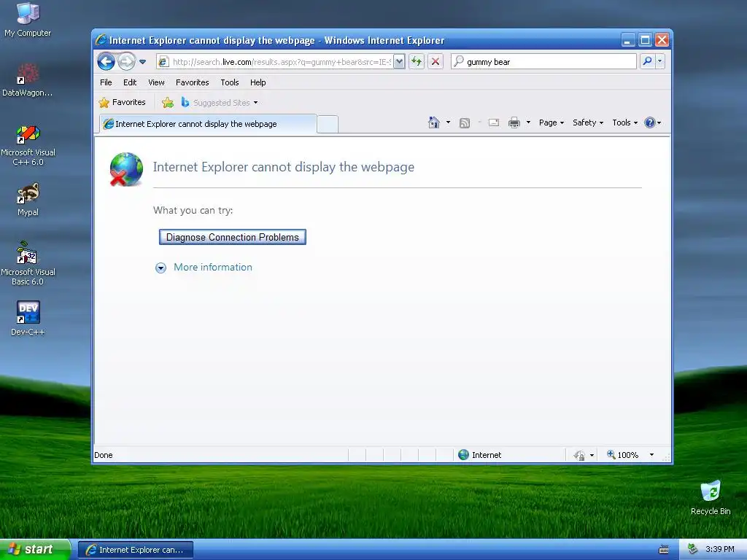Expand the address bar autocomplete dropdown
Viewport: 747px width, 560px height.
399,61
